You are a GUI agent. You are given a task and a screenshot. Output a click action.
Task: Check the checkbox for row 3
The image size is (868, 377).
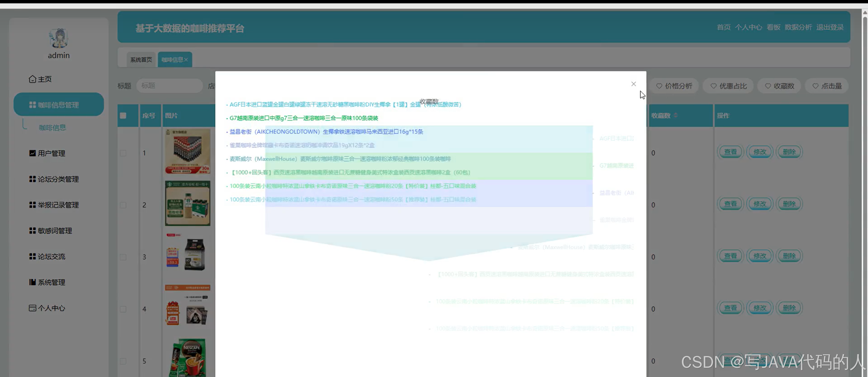[x=123, y=257]
